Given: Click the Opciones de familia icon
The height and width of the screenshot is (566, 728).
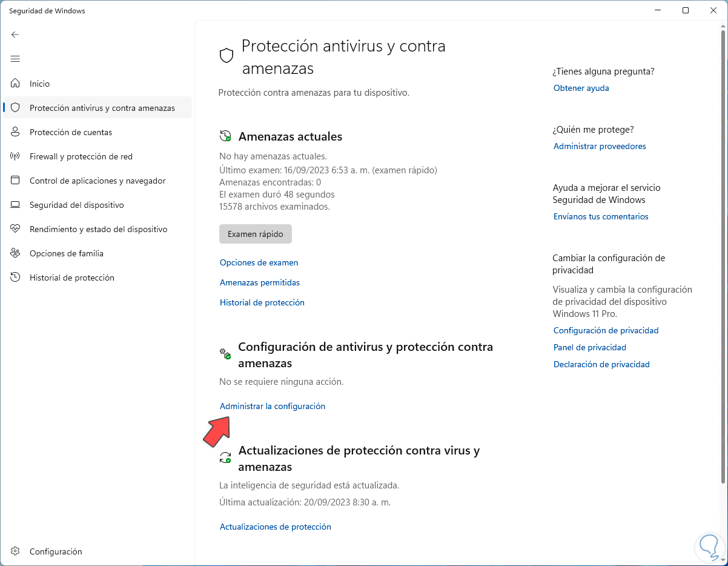Looking at the screenshot, I should tap(16, 253).
